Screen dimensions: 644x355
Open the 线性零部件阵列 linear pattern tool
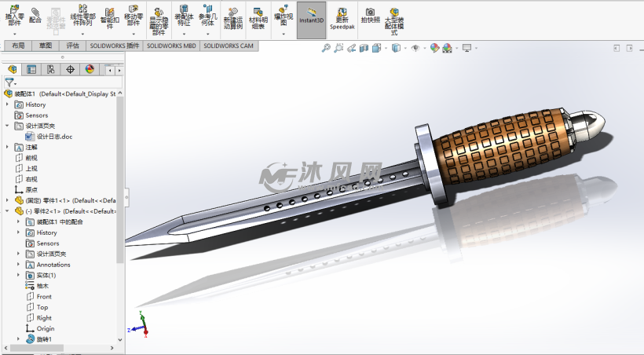83,16
